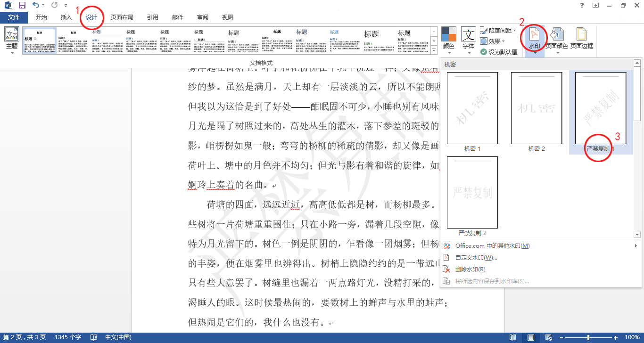Viewport: 644px width, 343px height.
Task: Switch to the 审阅 (Review) tab
Action: click(x=203, y=17)
